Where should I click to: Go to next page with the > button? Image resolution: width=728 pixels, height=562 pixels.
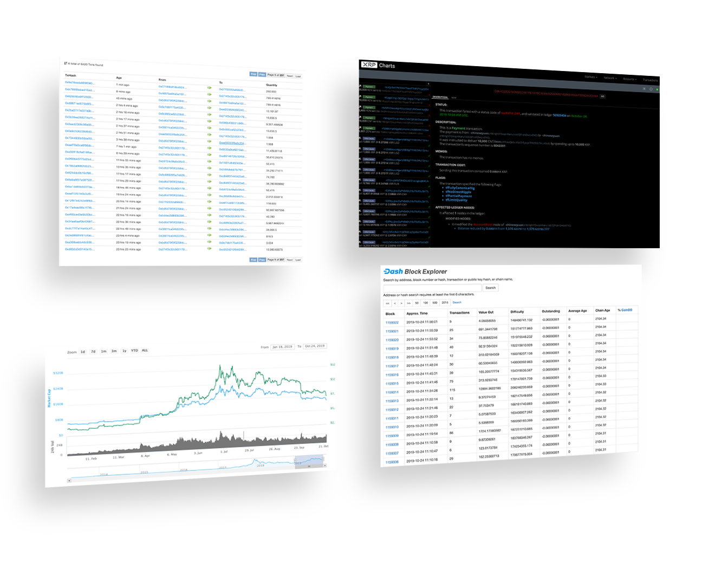(401, 303)
